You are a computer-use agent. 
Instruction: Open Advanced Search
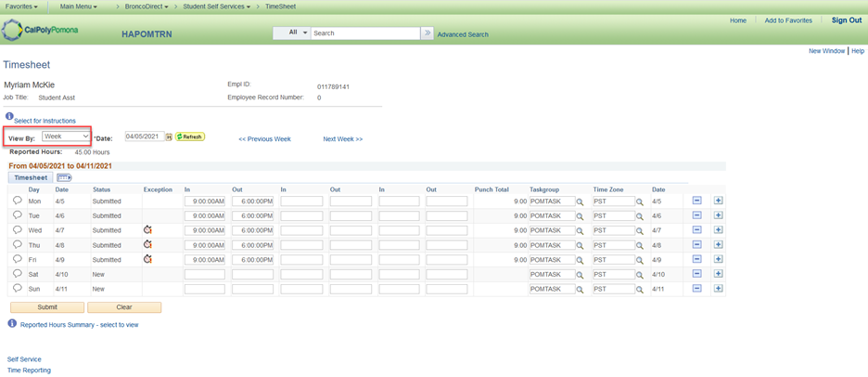pyautogui.click(x=463, y=34)
